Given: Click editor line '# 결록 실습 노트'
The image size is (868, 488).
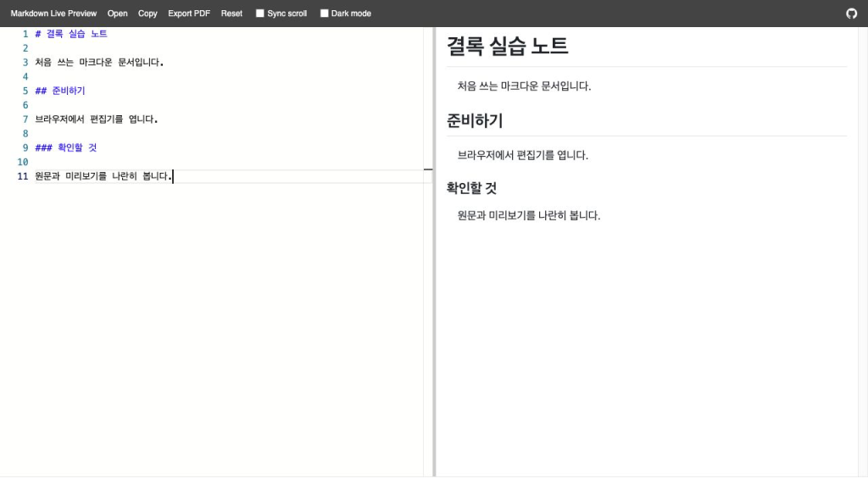Looking at the screenshot, I should coord(71,34).
